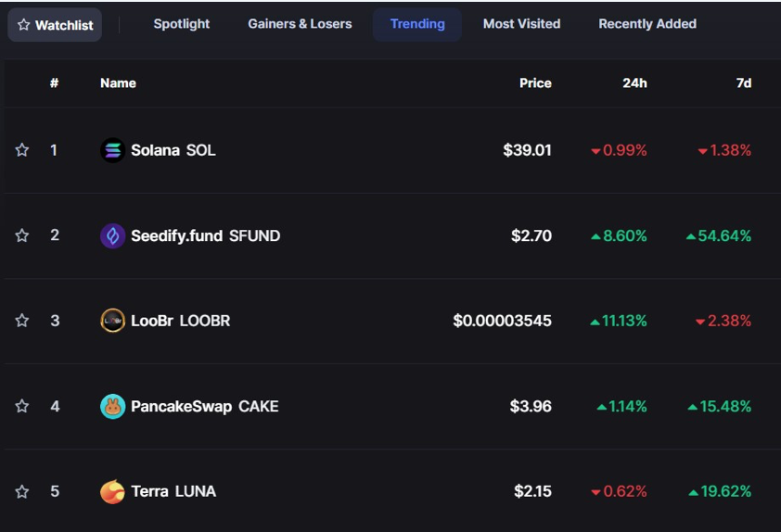
Task: Toggle the watchlist star for Seedify.fund
Action: pos(22,235)
